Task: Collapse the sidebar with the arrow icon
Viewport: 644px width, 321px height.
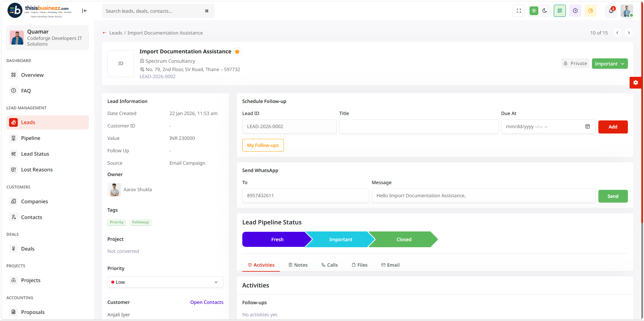Action: [x=85, y=11]
